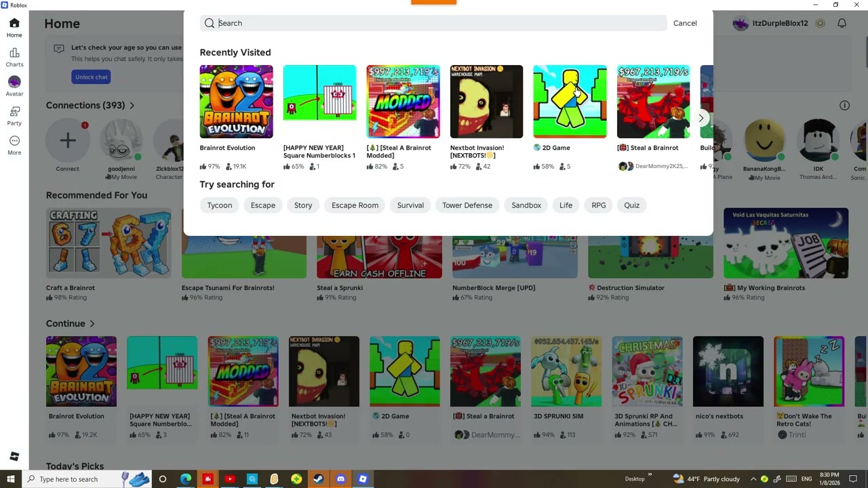Viewport: 868px width, 488px height.
Task: Click the IDK connection avatar
Action: [818, 140]
